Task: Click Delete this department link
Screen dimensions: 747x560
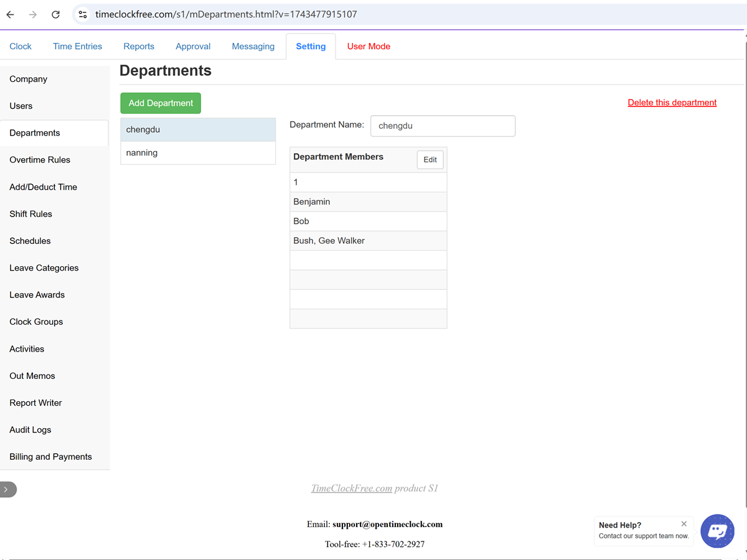Action: (x=672, y=103)
